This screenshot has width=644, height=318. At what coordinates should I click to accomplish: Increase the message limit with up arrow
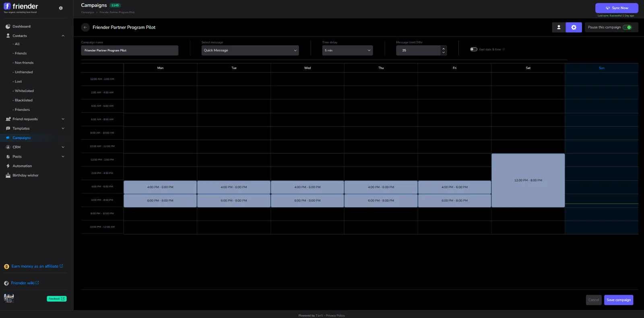click(444, 49)
